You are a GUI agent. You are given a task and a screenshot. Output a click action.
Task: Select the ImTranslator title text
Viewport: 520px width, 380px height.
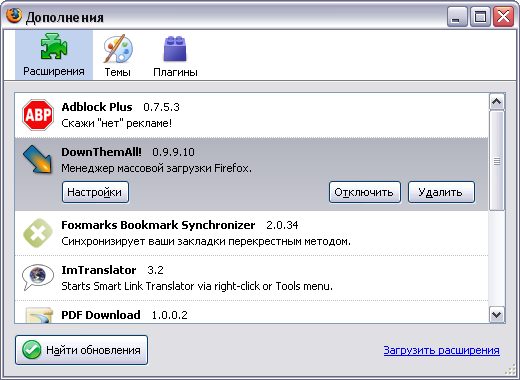click(x=99, y=270)
